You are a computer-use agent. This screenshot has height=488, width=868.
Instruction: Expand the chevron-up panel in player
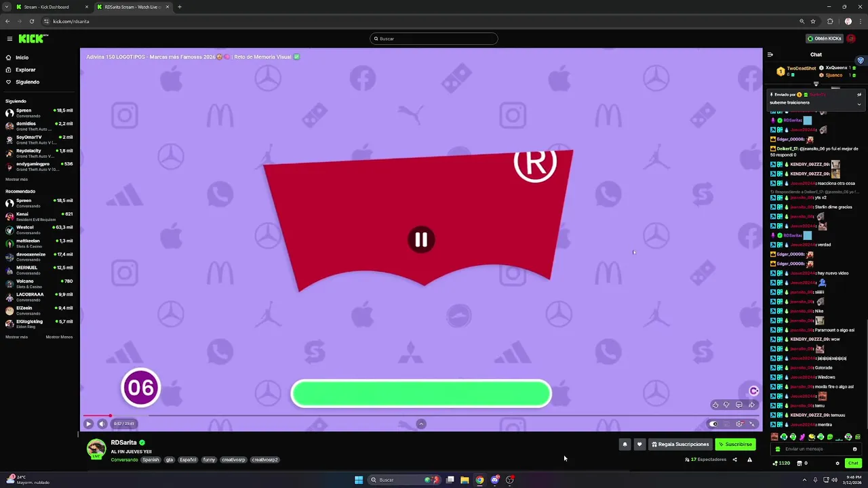(421, 424)
